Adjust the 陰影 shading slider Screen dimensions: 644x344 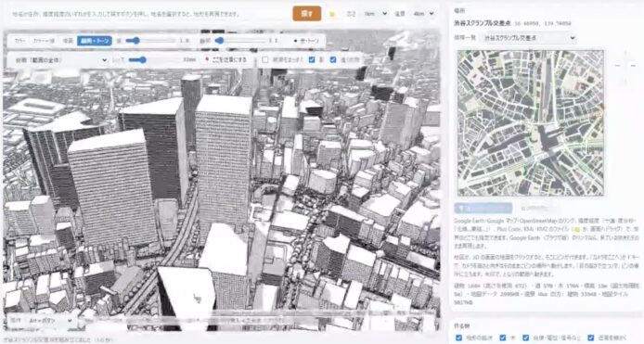point(240,41)
